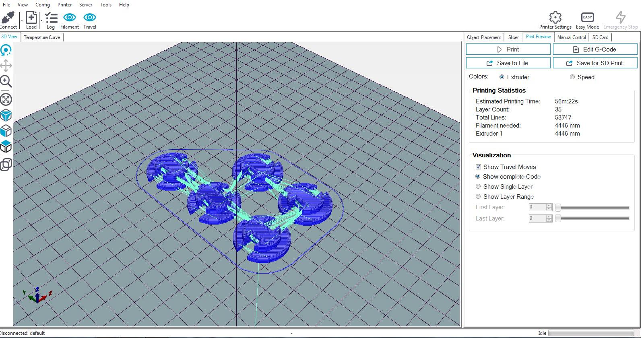Choose the top cube view icon
The height and width of the screenshot is (338, 644).
[6, 147]
